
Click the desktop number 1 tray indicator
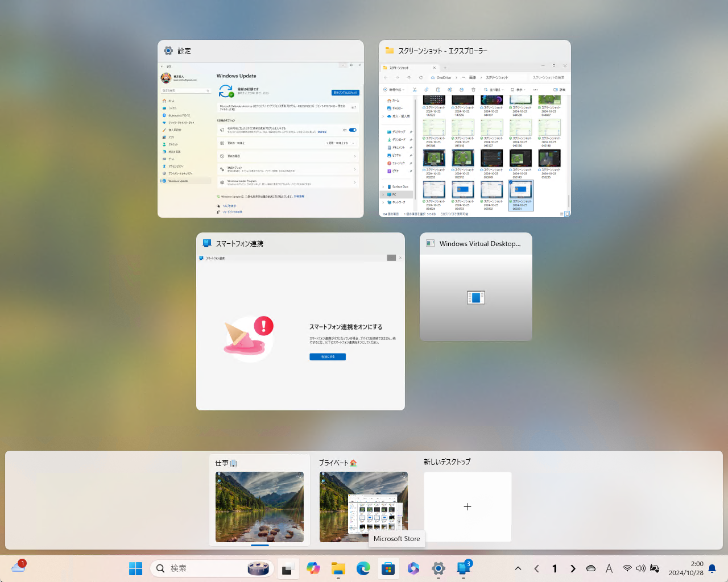pos(555,568)
